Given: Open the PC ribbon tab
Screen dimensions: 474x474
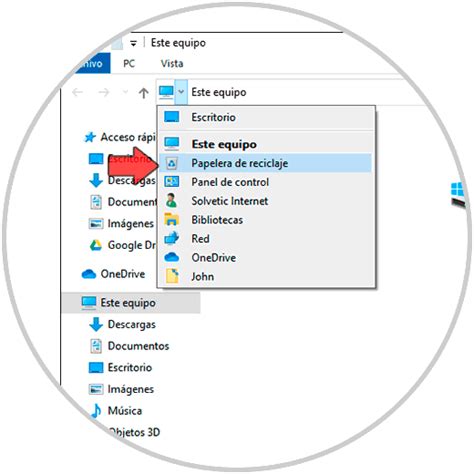Looking at the screenshot, I should pyautogui.click(x=129, y=63).
